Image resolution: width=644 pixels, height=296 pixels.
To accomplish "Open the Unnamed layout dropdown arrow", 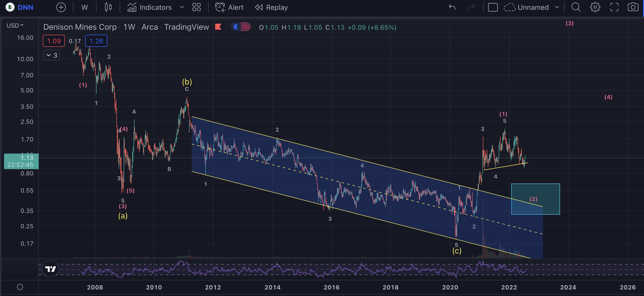I will click(557, 7).
